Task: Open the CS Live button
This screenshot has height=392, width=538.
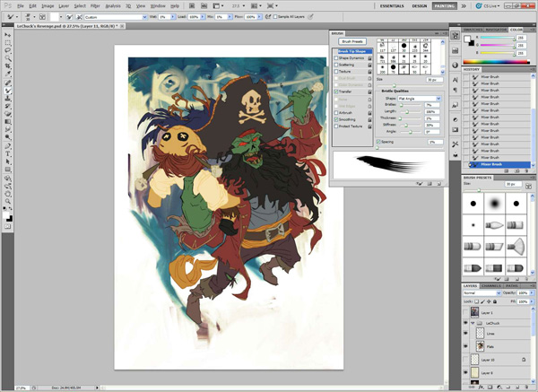Action: [x=488, y=6]
